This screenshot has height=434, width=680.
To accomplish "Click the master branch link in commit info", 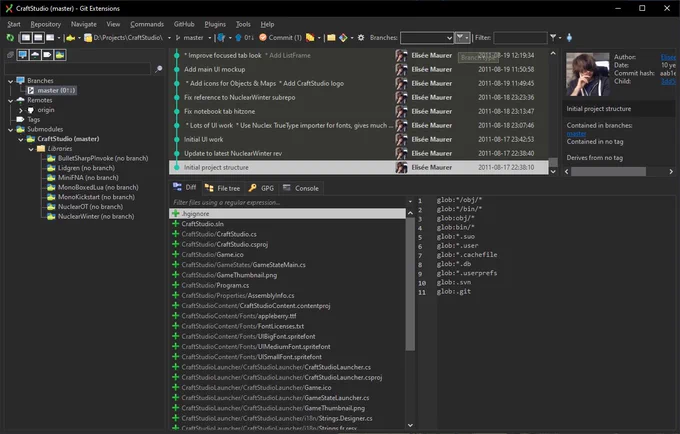I will (x=576, y=134).
